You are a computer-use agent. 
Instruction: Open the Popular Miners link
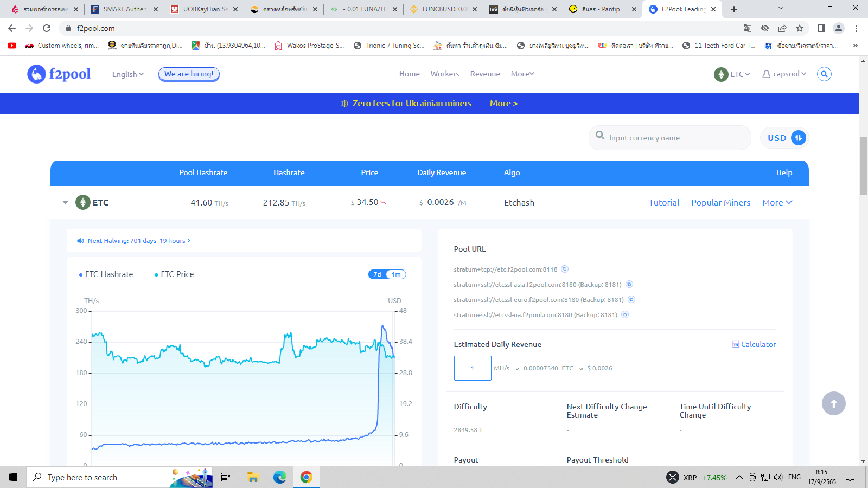(720, 202)
